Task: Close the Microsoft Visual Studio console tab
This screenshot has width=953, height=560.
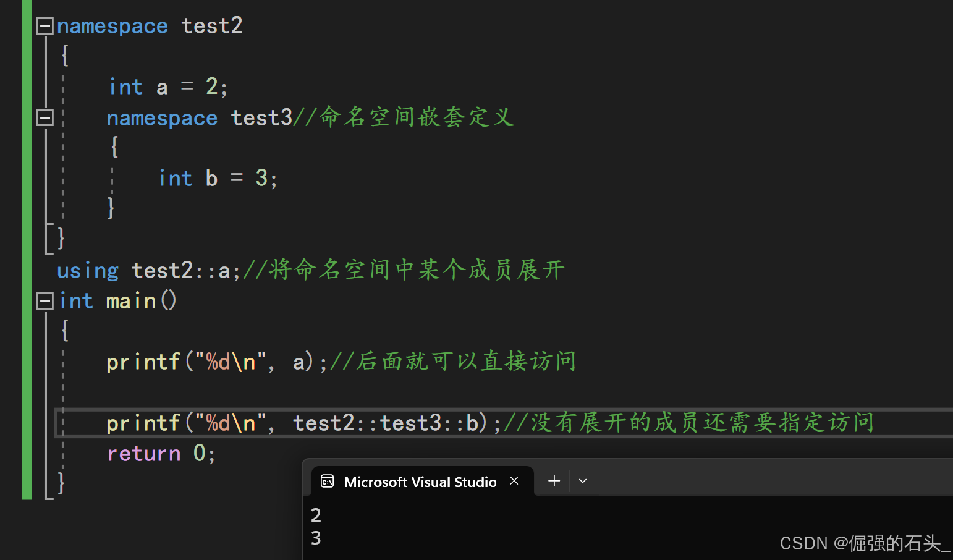Action: (514, 481)
